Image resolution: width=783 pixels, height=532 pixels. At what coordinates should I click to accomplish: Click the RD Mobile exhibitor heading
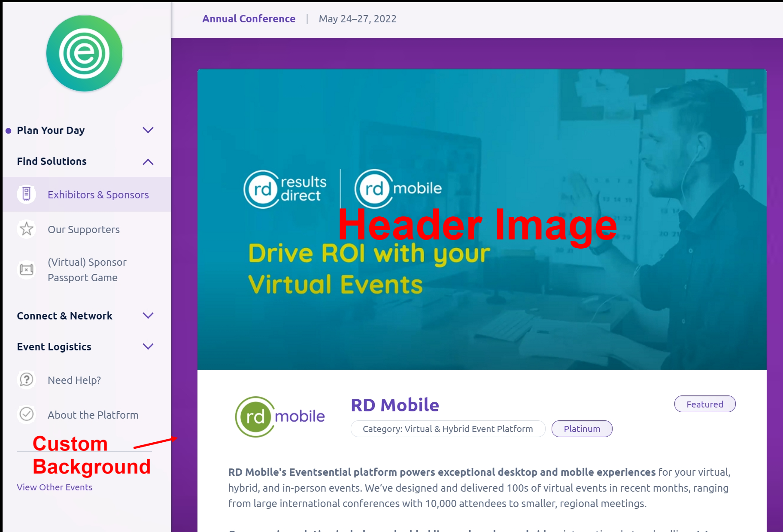(x=395, y=405)
